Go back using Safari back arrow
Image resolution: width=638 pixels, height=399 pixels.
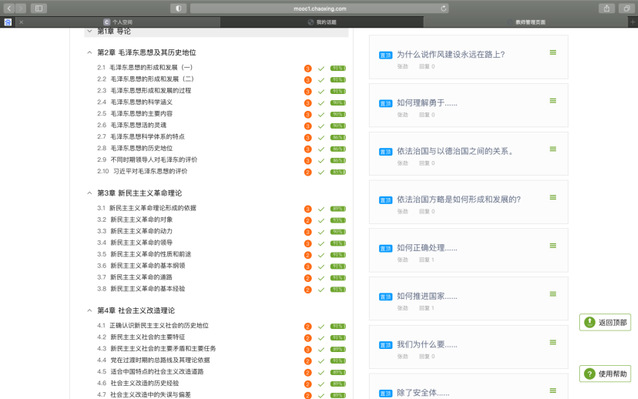[9, 8]
